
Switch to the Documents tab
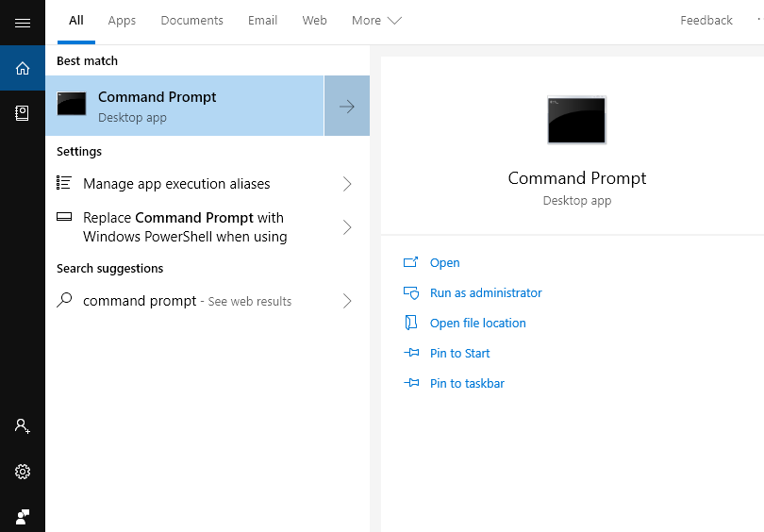click(x=191, y=21)
